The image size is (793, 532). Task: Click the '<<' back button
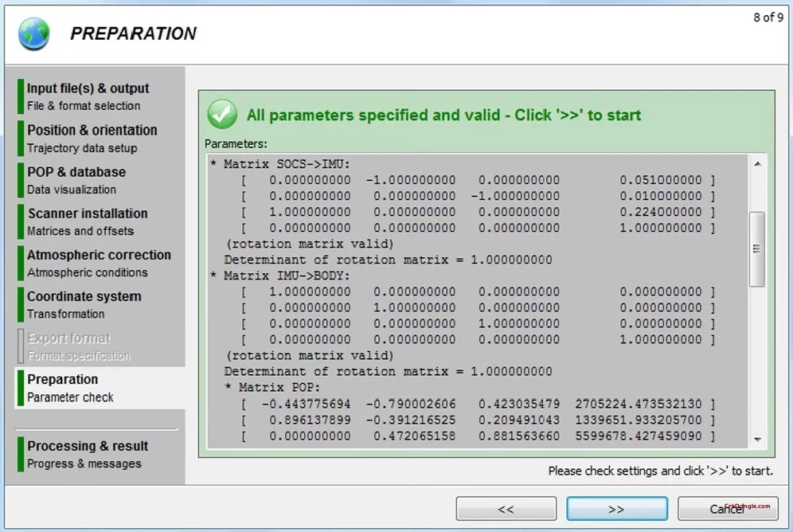point(506,509)
